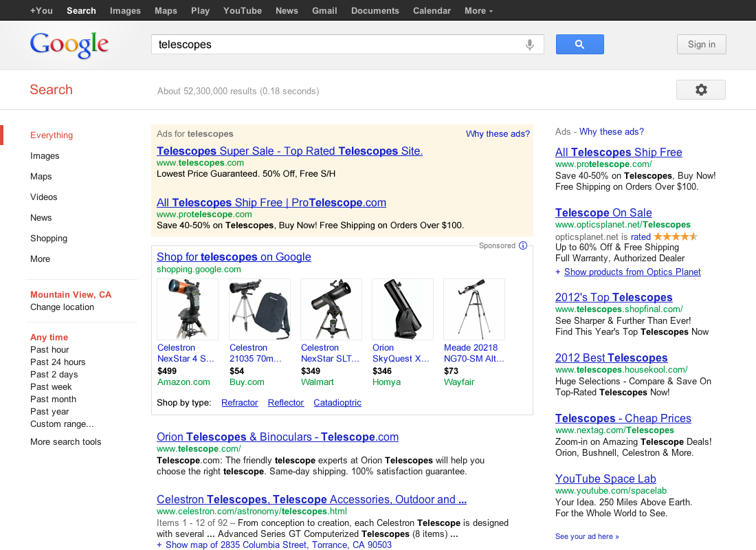
Task: Click Amazon.com seller under $499
Action: [x=184, y=382]
